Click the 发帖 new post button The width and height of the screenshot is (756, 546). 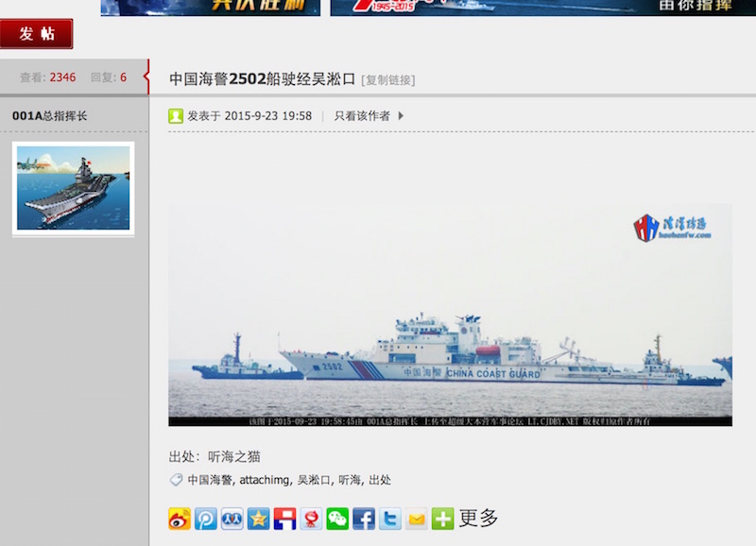pyautogui.click(x=37, y=34)
